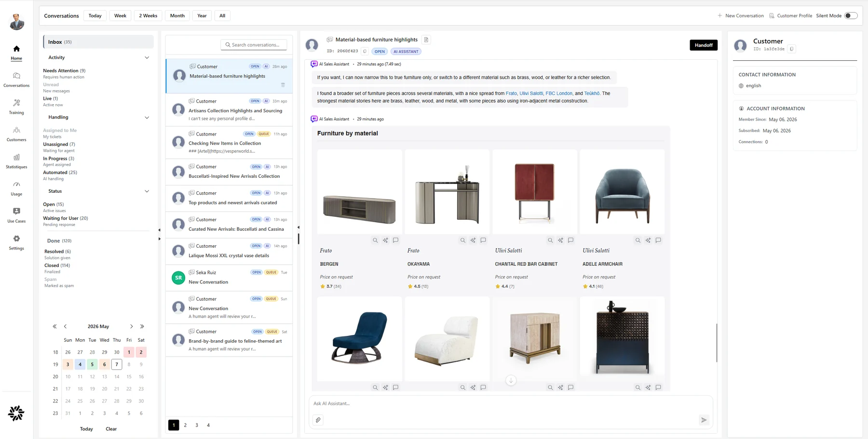Go to page 2 of conversations
The image size is (868, 439).
tap(185, 425)
